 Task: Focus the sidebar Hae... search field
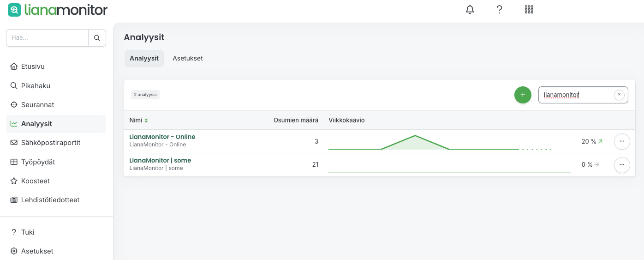[x=47, y=38]
